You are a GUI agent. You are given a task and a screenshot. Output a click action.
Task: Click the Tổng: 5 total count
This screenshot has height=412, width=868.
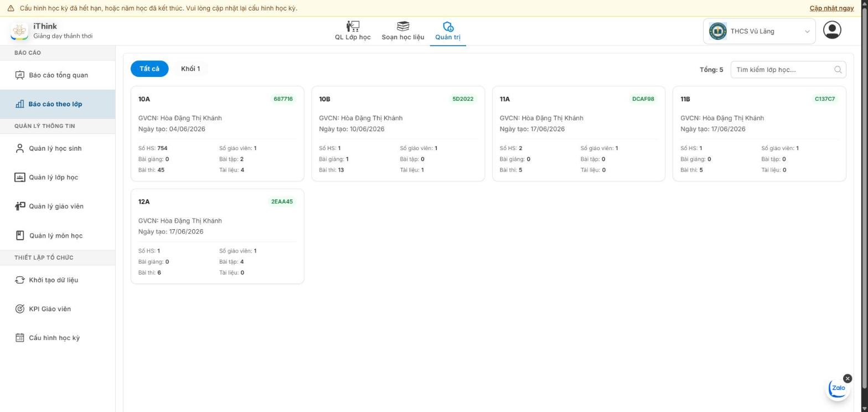[711, 70]
